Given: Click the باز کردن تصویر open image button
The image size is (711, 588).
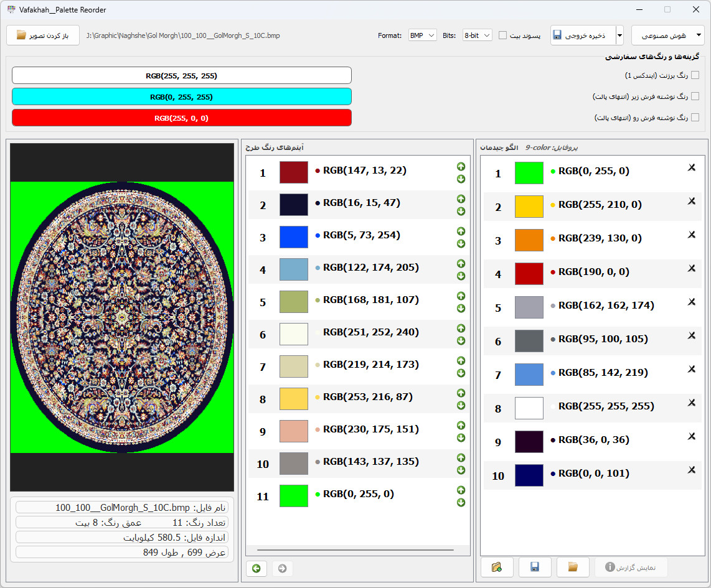Looking at the screenshot, I should click(x=42, y=35).
